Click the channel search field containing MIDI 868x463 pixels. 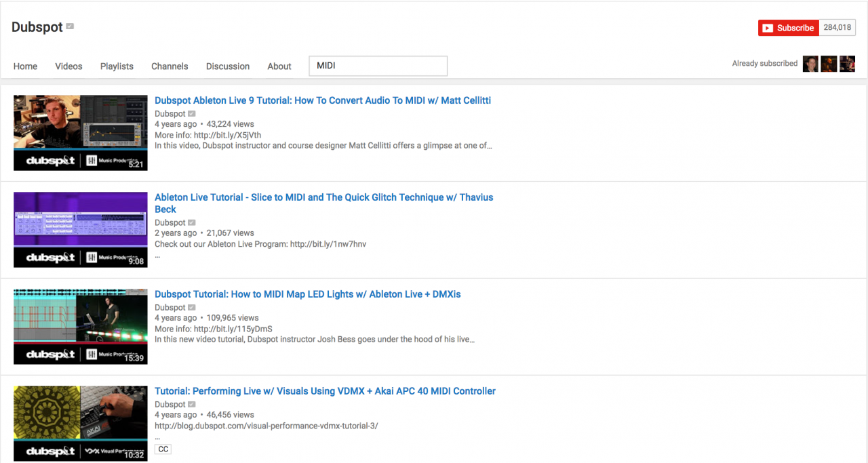click(378, 66)
